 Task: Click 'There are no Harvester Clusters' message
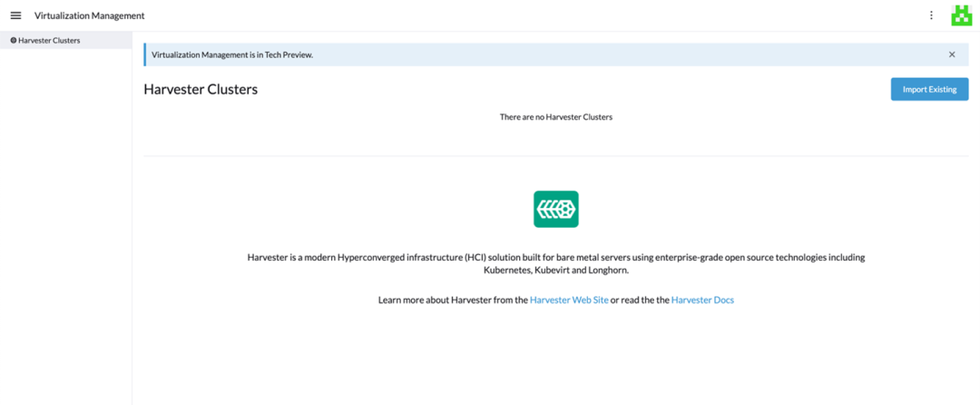[555, 117]
